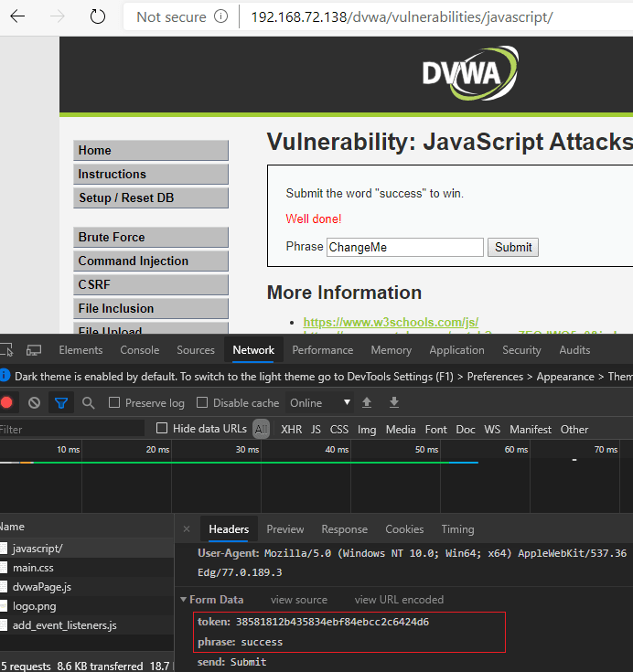Screen dimensions: 633x672
Task: Open the Memory tab
Action: pos(392,350)
